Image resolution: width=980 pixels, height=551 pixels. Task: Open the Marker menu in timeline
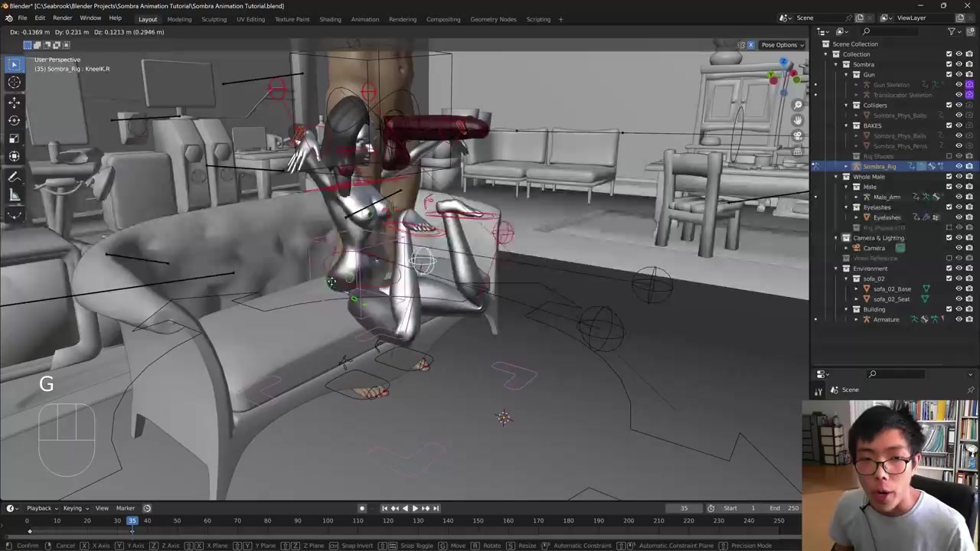[x=125, y=508]
